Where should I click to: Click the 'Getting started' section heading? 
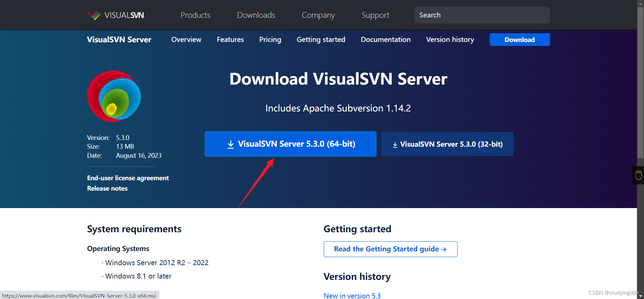pos(357,229)
